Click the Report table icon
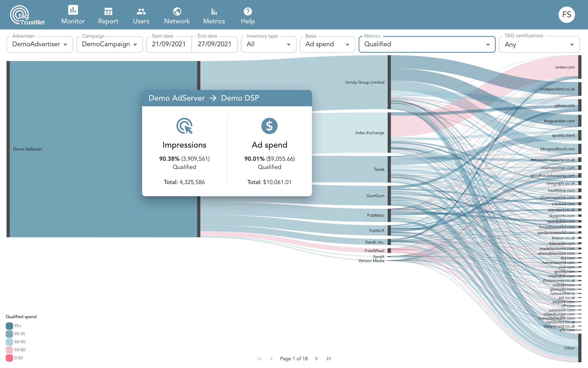 (x=108, y=11)
